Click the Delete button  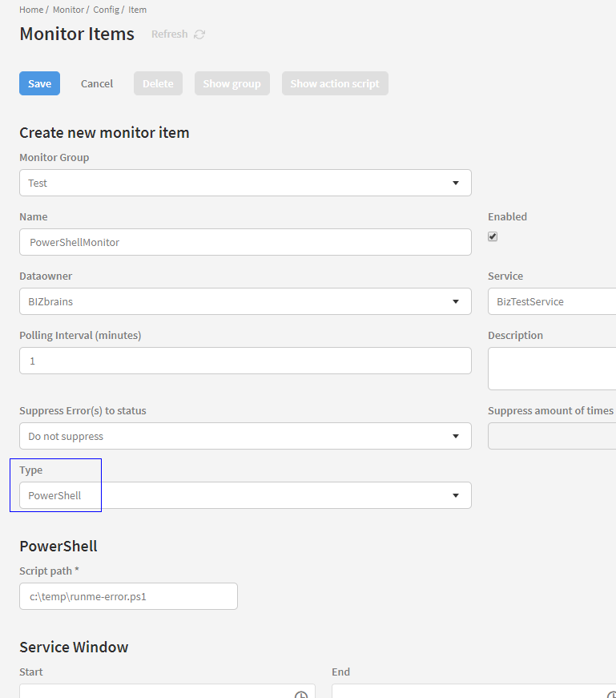[x=158, y=83]
